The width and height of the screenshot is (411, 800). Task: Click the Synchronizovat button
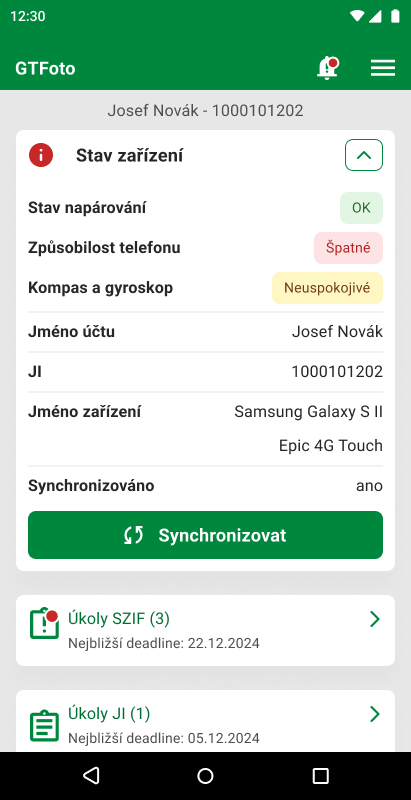coord(206,535)
